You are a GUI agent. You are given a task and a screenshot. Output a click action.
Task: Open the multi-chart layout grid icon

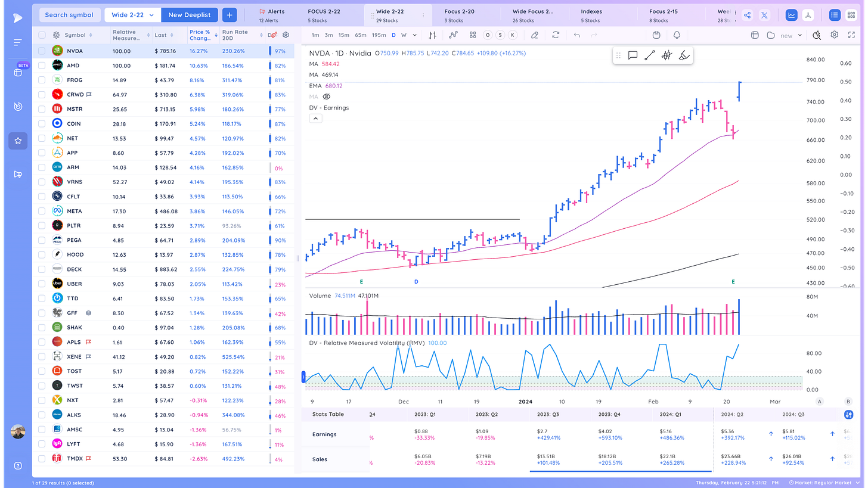pos(473,35)
